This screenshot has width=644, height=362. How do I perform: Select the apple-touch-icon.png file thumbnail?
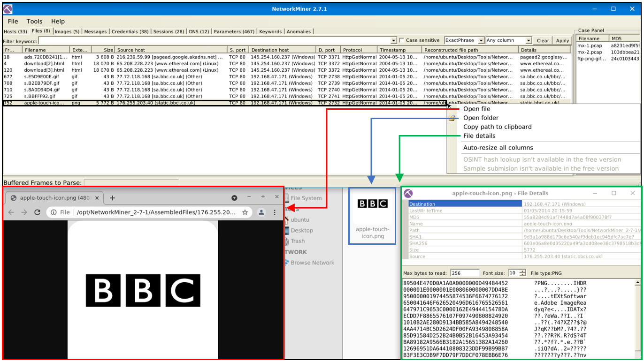tap(373, 217)
